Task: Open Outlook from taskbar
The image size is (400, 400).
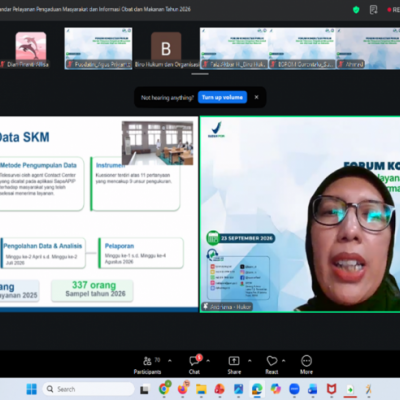Action: click(313, 389)
